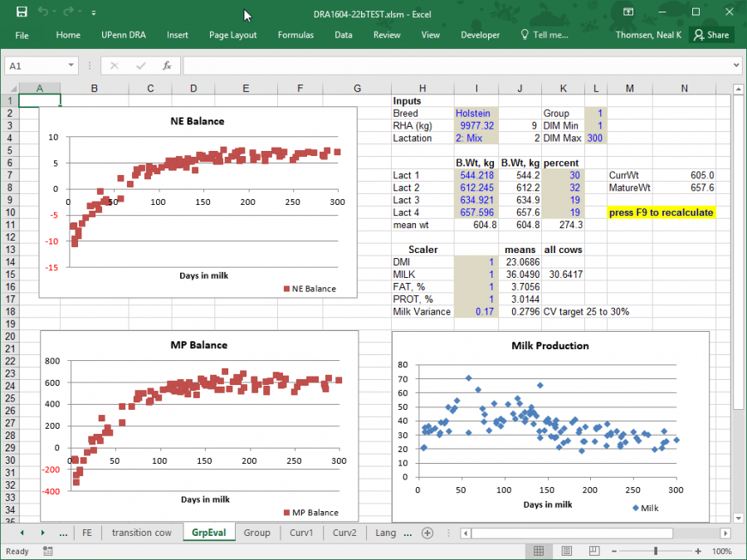Viewport: 747px width, 560px height.
Task: Click the zoom out minus icon
Action: 615,551
